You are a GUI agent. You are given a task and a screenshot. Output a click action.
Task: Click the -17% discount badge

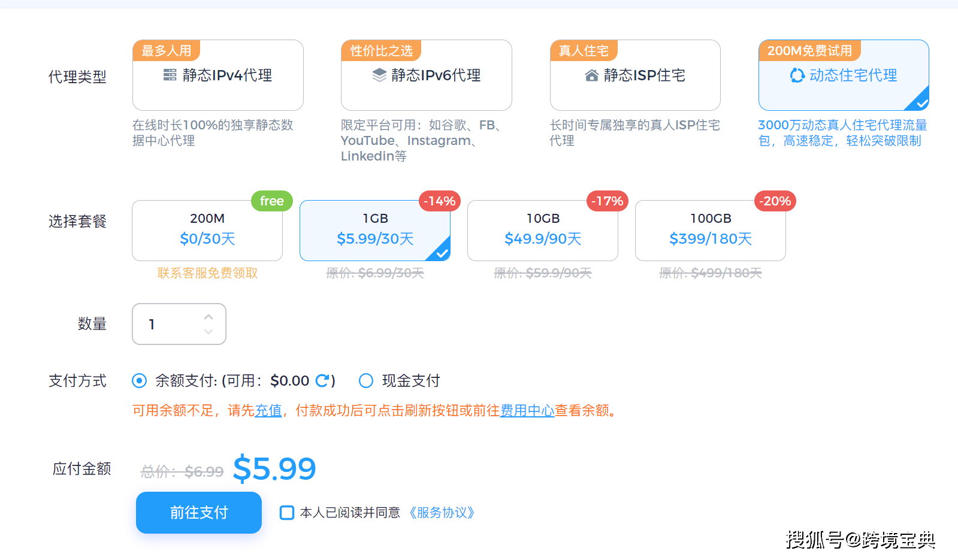pyautogui.click(x=608, y=201)
